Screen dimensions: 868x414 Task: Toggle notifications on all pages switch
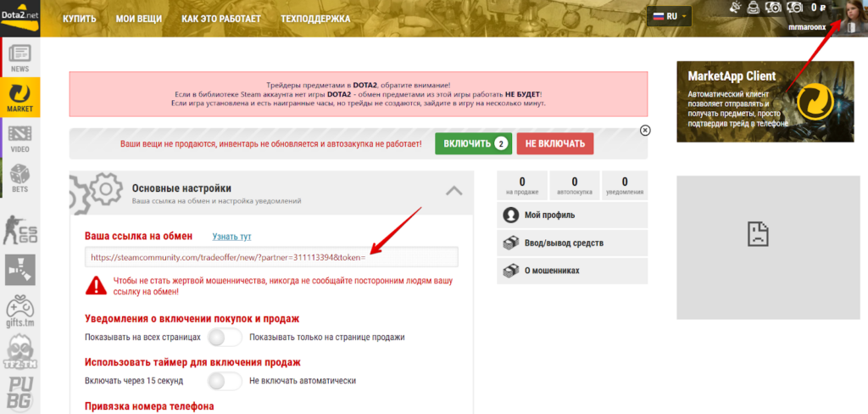224,337
